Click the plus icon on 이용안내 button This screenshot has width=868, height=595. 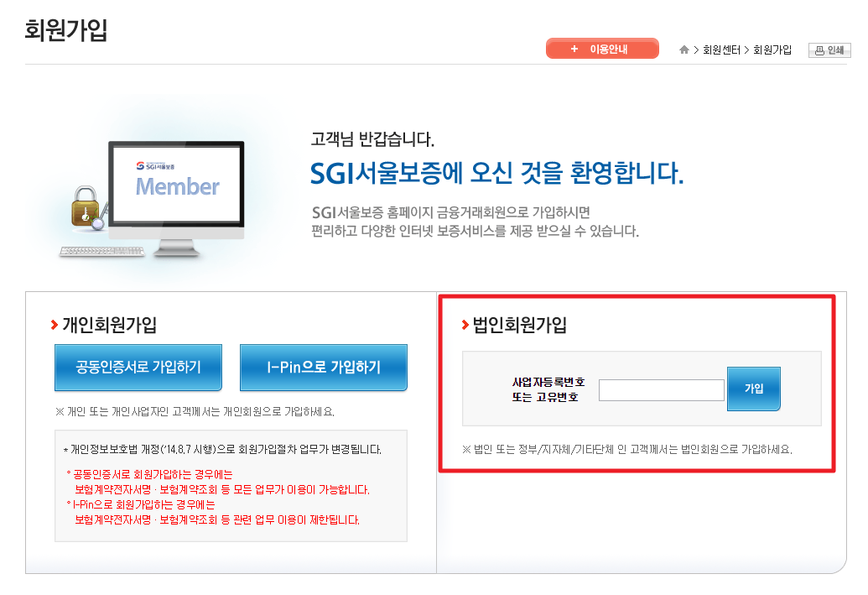point(574,49)
